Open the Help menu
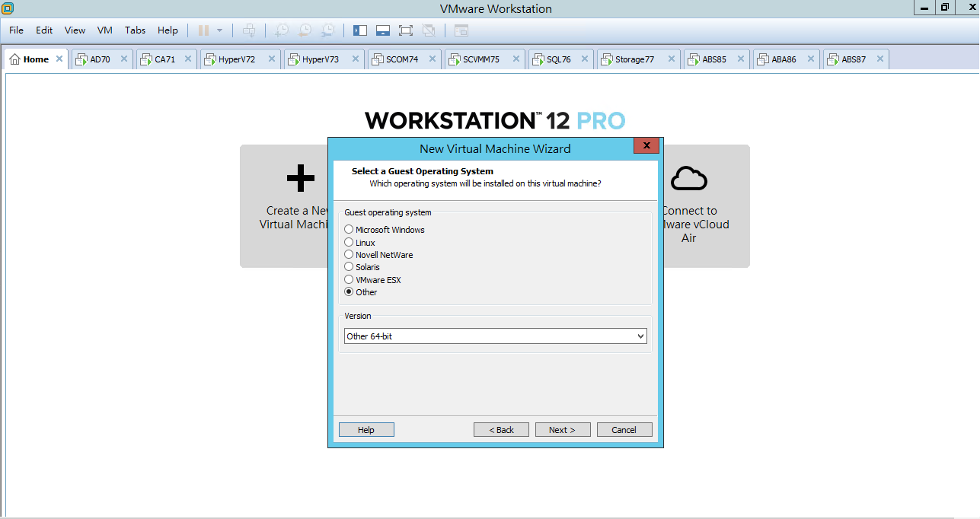Screen dimensions: 980x519 (x=168, y=30)
